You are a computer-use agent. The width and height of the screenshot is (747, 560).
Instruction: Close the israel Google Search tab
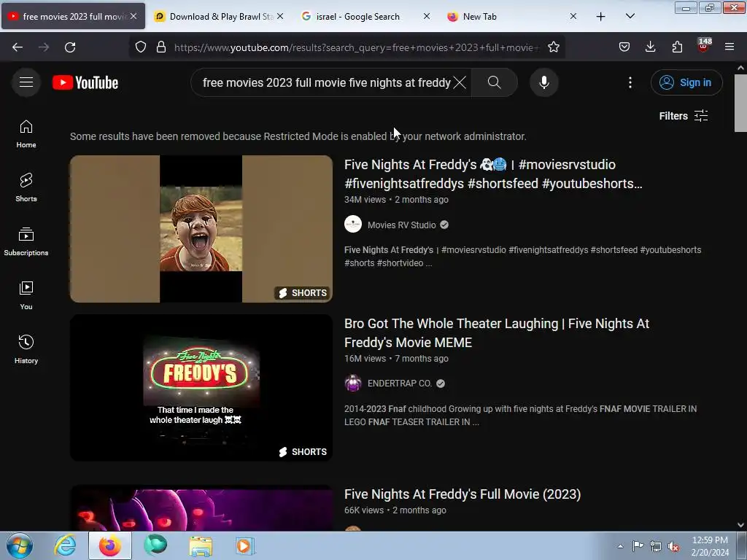(427, 17)
